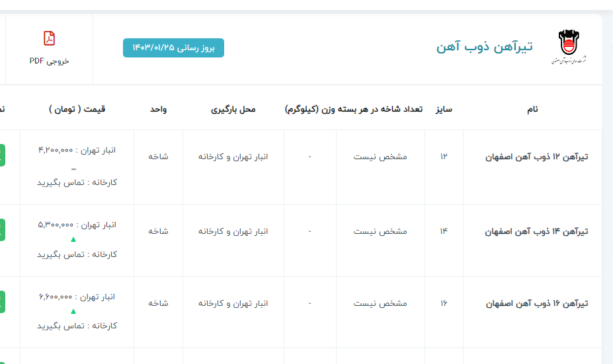Image resolution: width=613 pixels, height=364 pixels.
Task: Open تیرآهن ۱۲ ذوب آهن اصفهان product link
Action: pyautogui.click(x=537, y=157)
